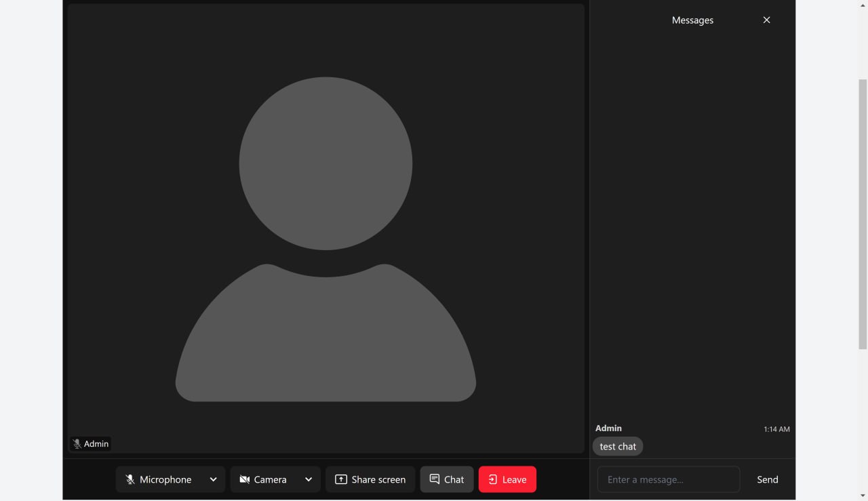Click the exit icon inside the Leave button
The height and width of the screenshot is (501, 868).
pyautogui.click(x=493, y=479)
